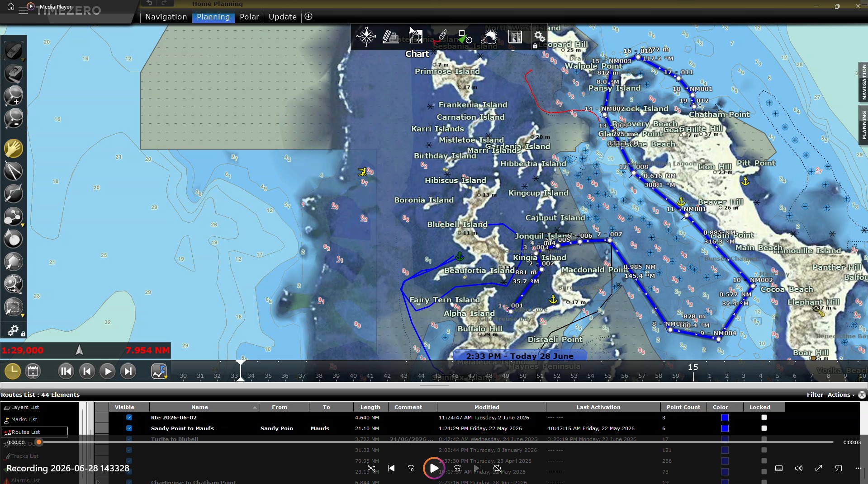Screen dimensions: 868x484
Task: Switch to the Navigation workspace tab
Action: tap(166, 17)
